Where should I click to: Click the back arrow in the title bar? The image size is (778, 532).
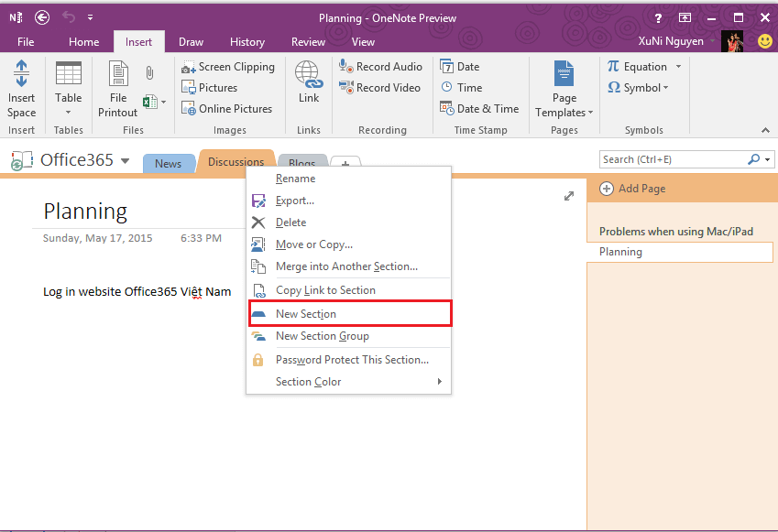pos(42,17)
